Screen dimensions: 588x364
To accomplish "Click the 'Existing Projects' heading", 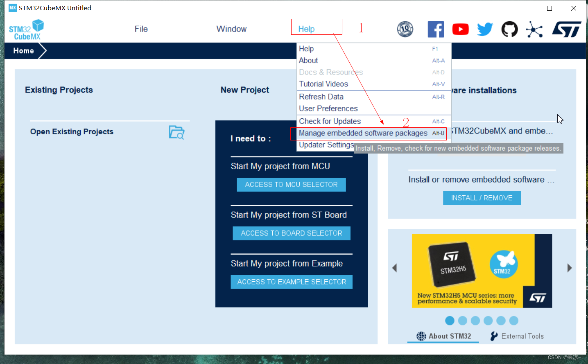I will pos(59,90).
